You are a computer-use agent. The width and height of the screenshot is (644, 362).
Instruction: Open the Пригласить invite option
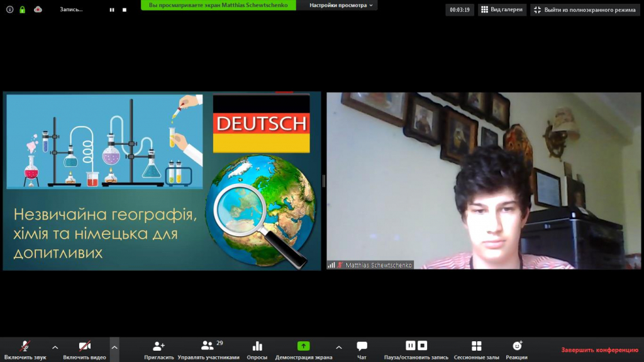159,350
